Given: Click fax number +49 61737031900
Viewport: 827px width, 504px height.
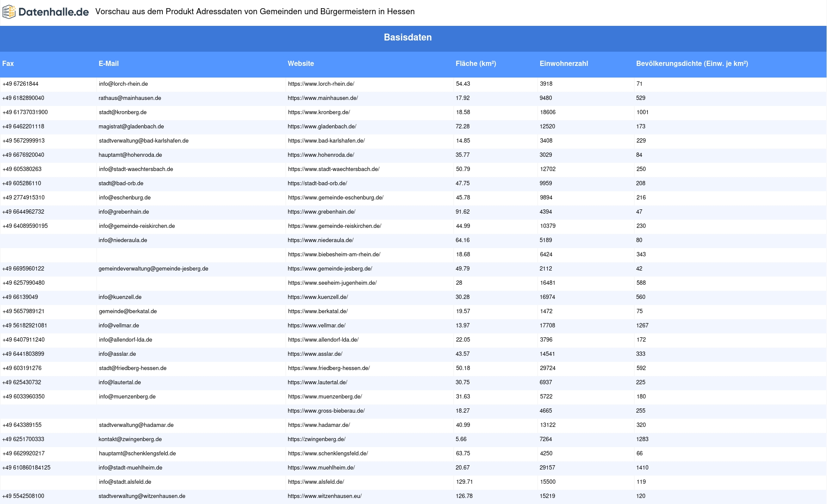Looking at the screenshot, I should coord(25,112).
